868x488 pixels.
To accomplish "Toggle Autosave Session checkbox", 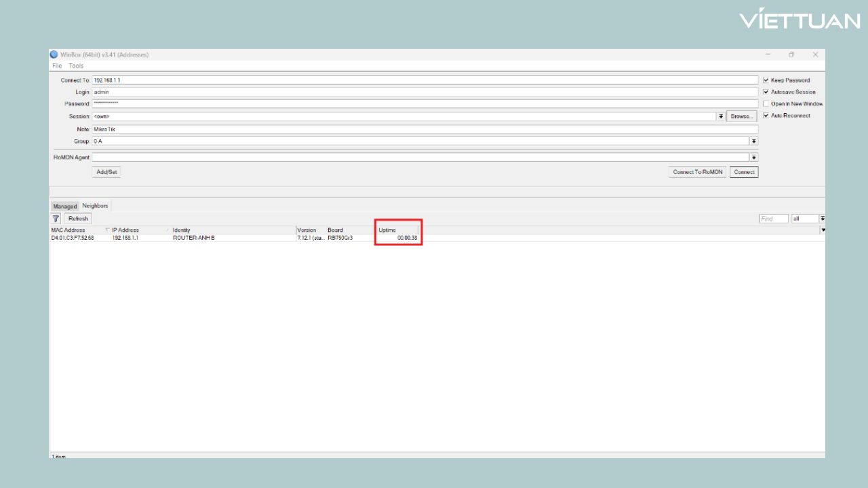I will (x=766, y=92).
